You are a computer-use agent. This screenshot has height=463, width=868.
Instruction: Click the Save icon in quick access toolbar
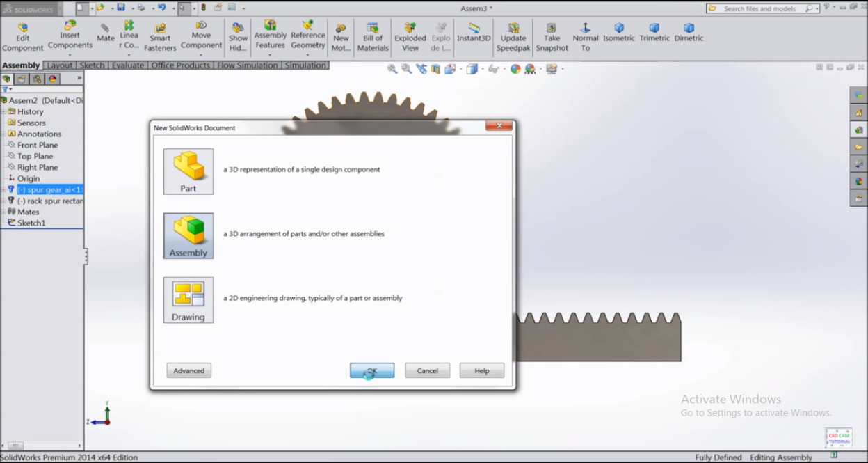coord(121,8)
